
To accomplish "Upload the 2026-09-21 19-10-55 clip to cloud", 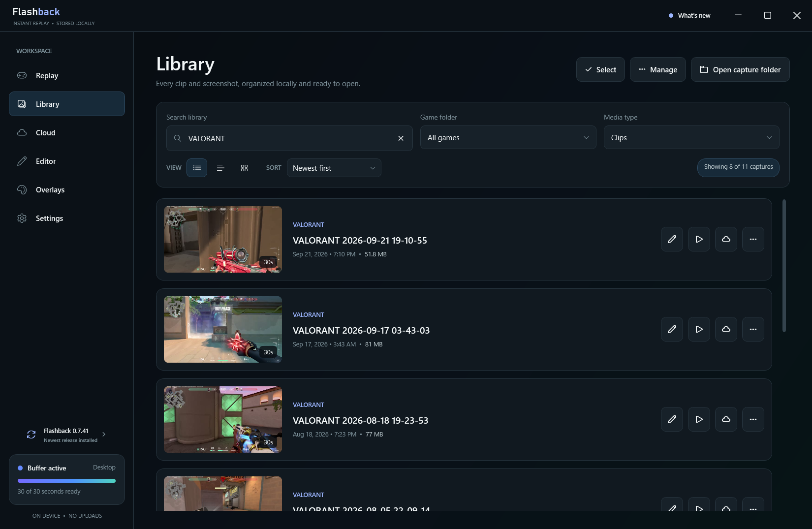I will click(726, 239).
